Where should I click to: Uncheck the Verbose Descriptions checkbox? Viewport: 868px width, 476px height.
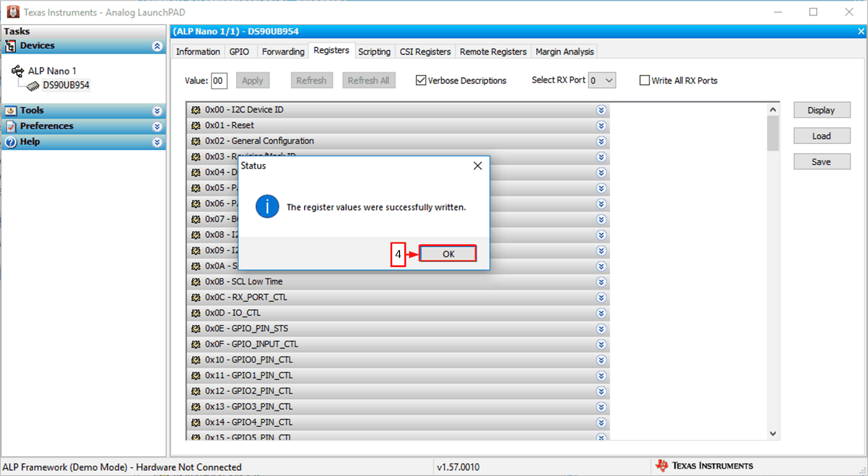421,80
